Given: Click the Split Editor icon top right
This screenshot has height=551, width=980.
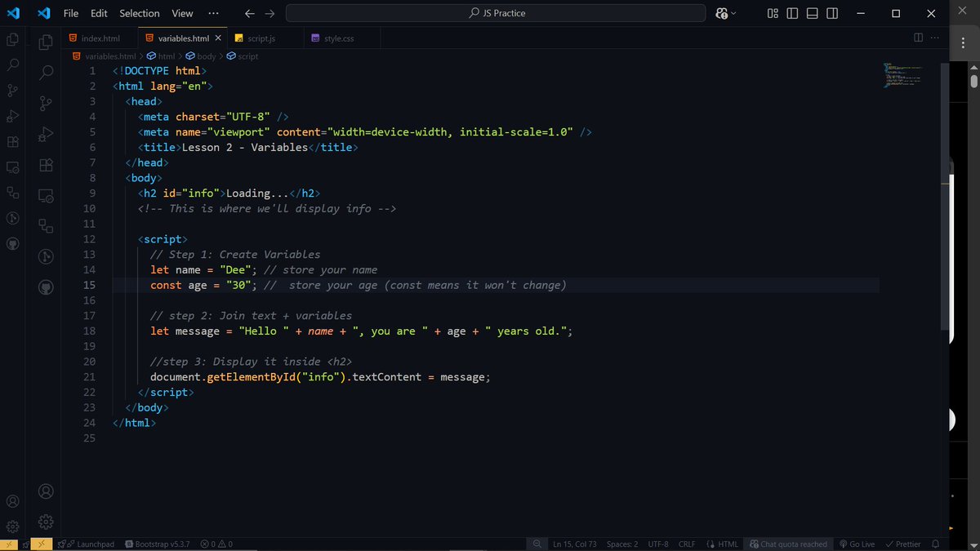Looking at the screenshot, I should [917, 38].
